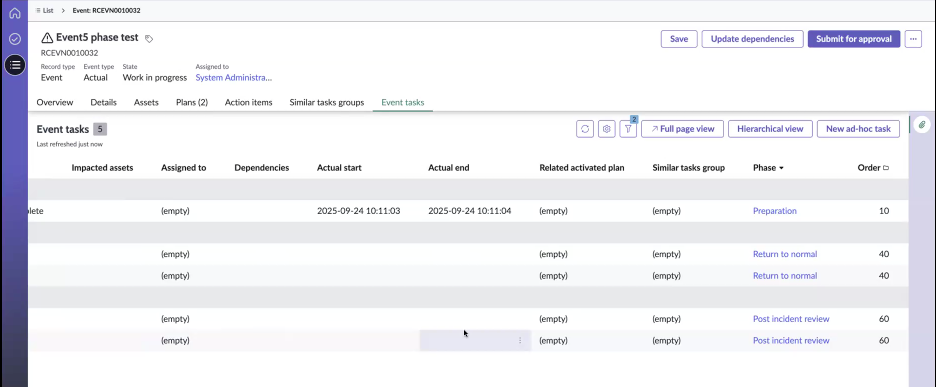
Task: Click actual end 2025-09-24 10:11:04 cell
Action: 469,211
